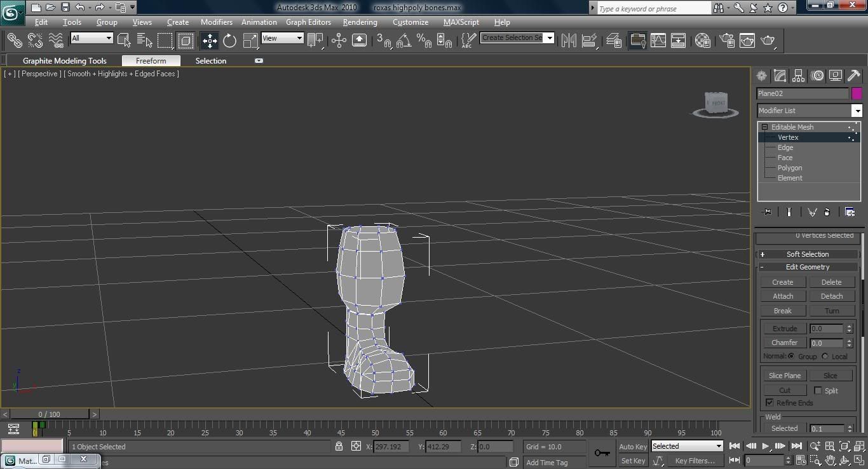The image size is (868, 469).
Task: Click the Mirror tool icon
Action: tap(569, 41)
